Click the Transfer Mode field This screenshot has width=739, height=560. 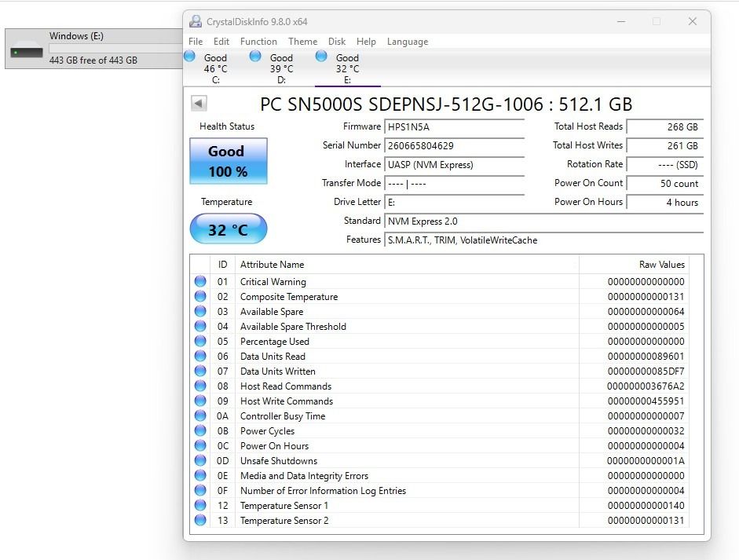pyautogui.click(x=455, y=183)
